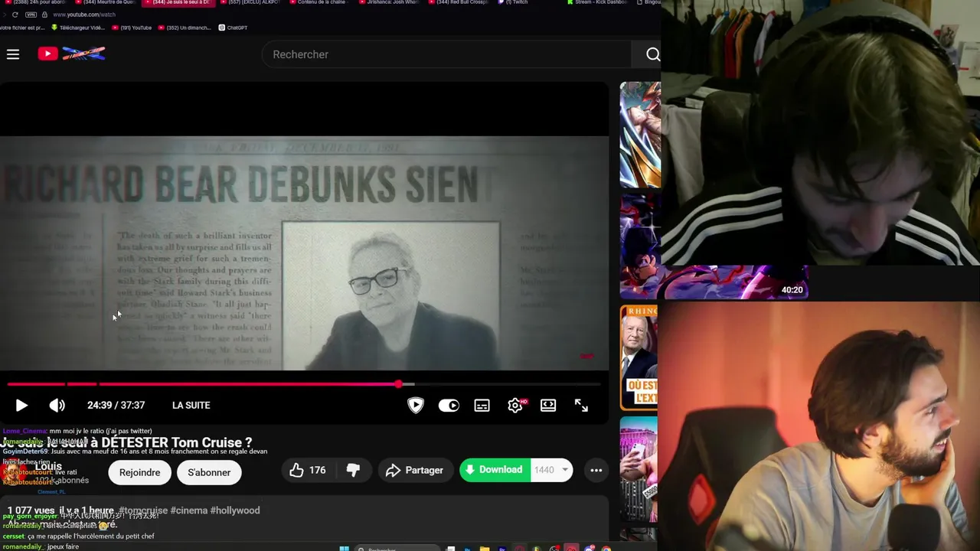Switch to theater mode
Image resolution: width=980 pixels, height=551 pixels.
[548, 405]
